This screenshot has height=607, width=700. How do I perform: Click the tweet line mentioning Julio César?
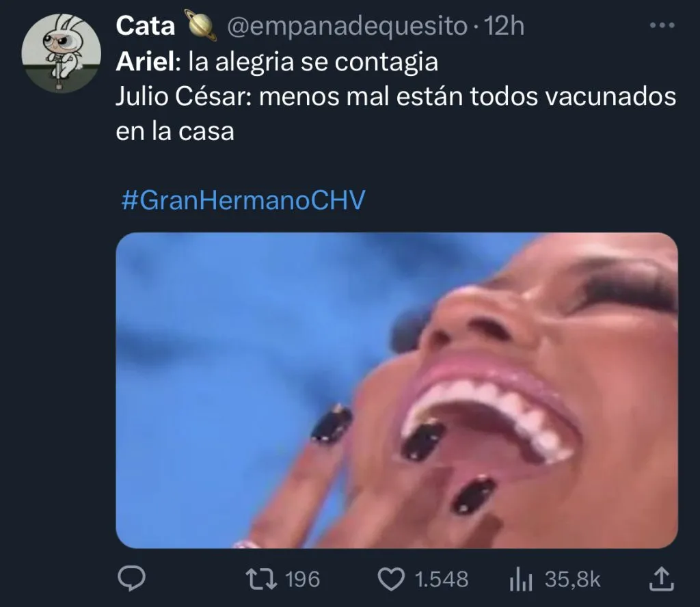coord(396,96)
